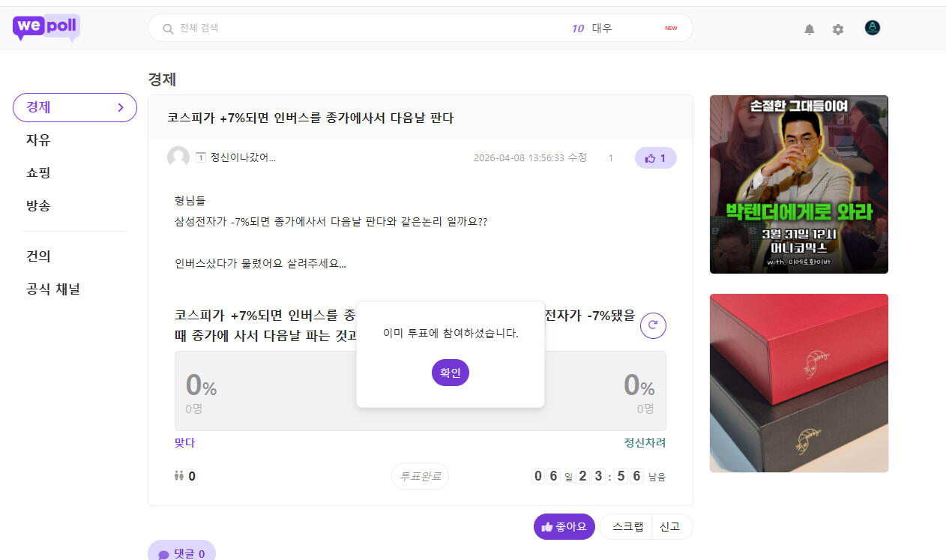This screenshot has height=560, width=946.
Task: Click the 박텐더에게로 와라 ad banner
Action: [x=799, y=184]
